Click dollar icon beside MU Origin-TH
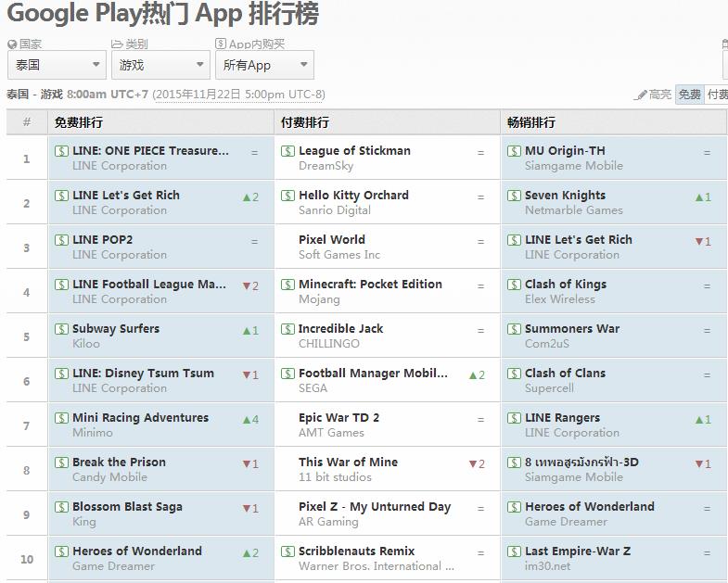The height and width of the screenshot is (583, 728). [x=514, y=151]
